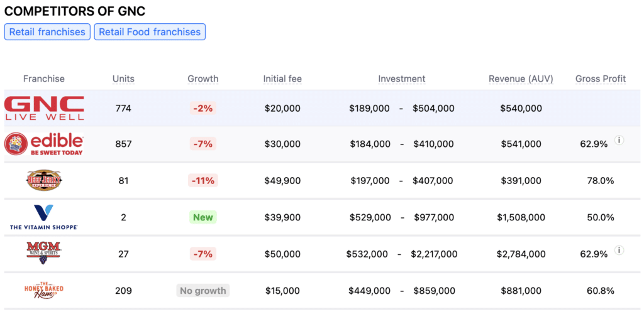The height and width of the screenshot is (319, 644).
Task: Click investment maximum $977,000
Action: point(434,217)
